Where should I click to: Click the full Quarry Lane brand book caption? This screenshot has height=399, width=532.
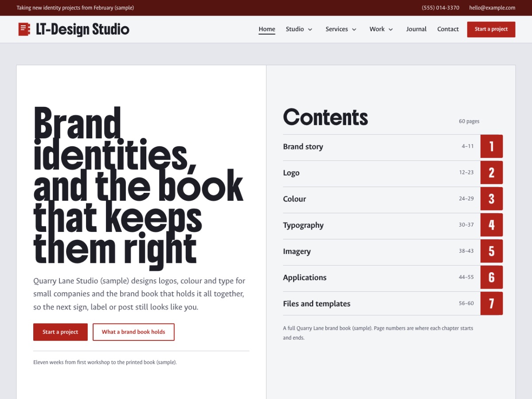coord(378,333)
